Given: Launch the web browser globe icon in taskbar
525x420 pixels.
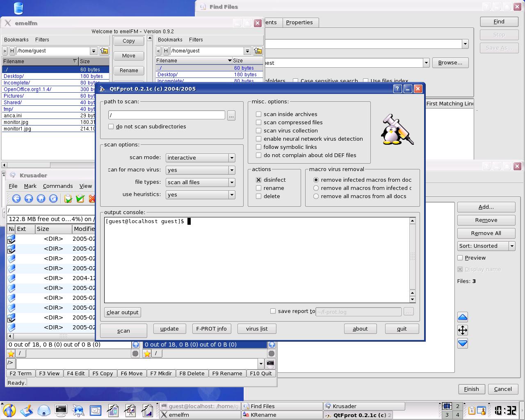Looking at the screenshot, I should coord(78,410).
